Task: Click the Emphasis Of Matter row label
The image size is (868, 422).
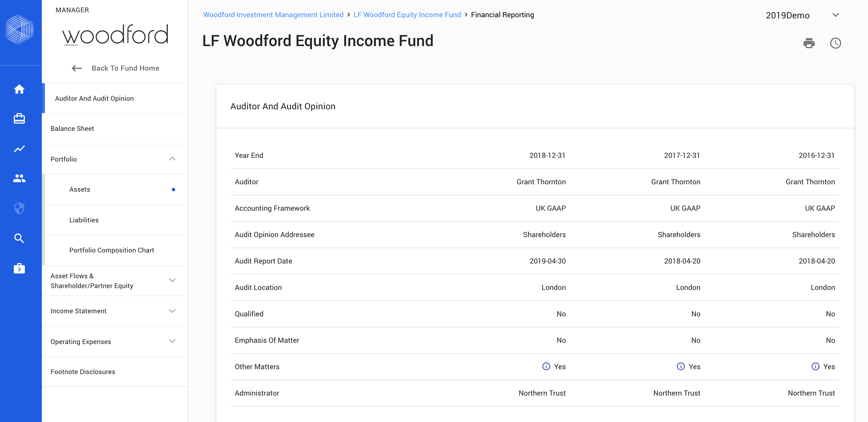Action: pos(267,340)
